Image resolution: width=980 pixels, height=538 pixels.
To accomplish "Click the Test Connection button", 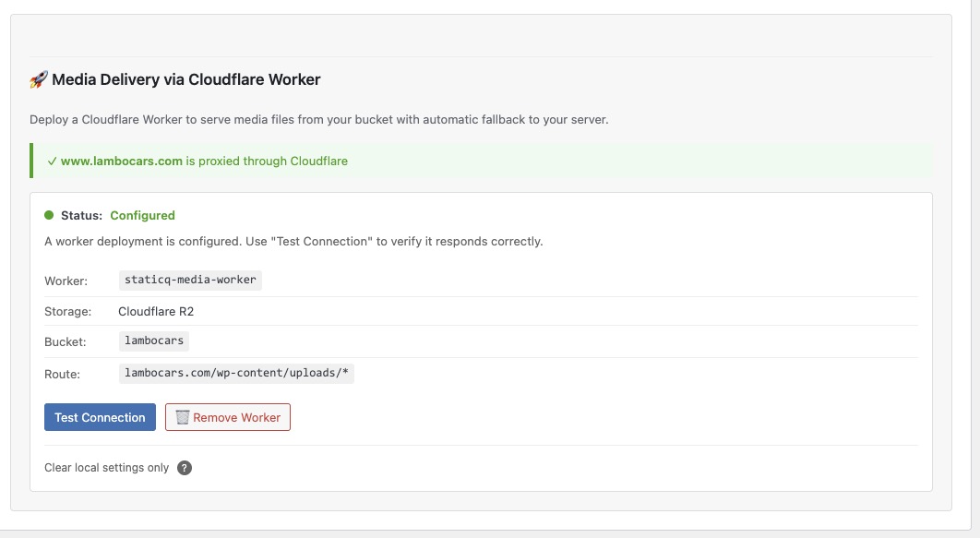I will 99,417.
